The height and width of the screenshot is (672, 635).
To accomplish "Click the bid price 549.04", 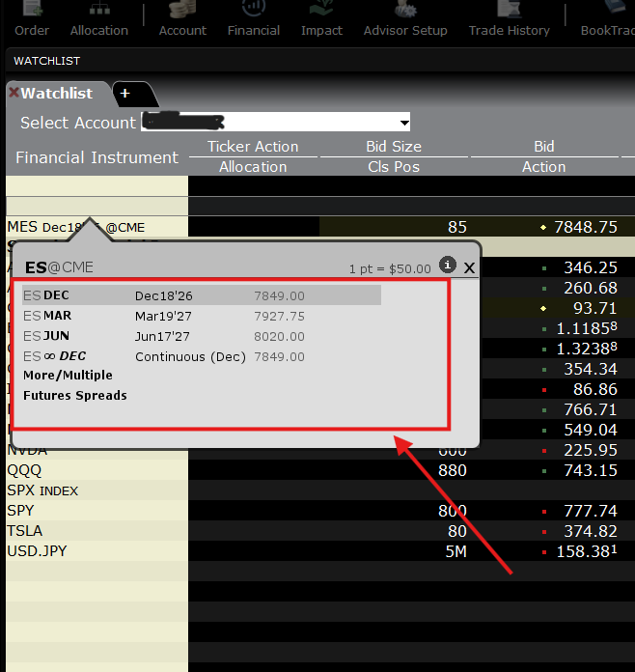I will [x=590, y=430].
